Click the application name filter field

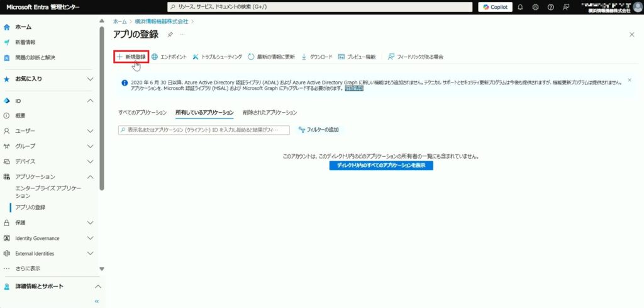(x=204, y=130)
